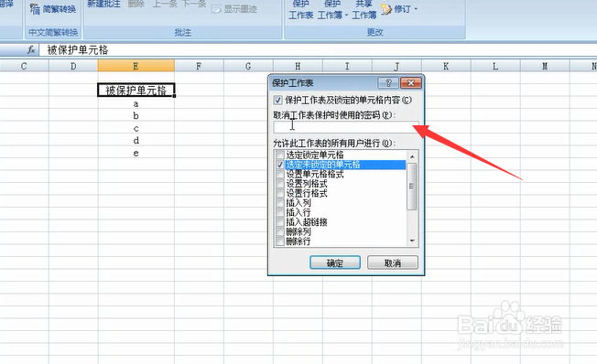Check 设置单元格格式 option
The width and height of the screenshot is (597, 364).
(x=280, y=174)
